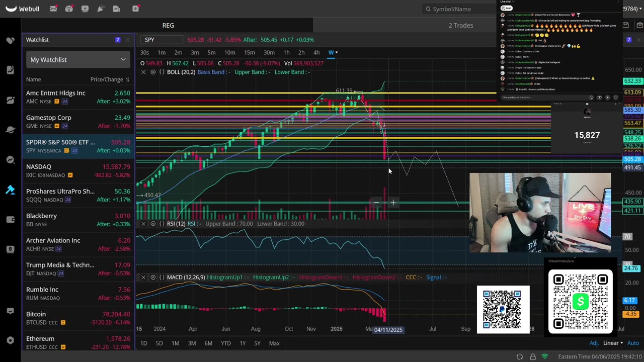Toggle the Adj. price adjustment option
The width and height of the screenshot is (644, 362).
click(x=594, y=343)
